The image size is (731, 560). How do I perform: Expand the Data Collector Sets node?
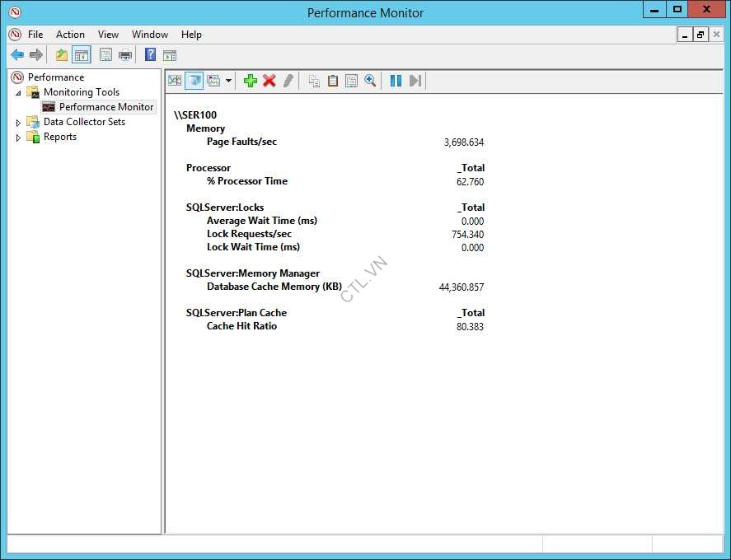click(18, 123)
